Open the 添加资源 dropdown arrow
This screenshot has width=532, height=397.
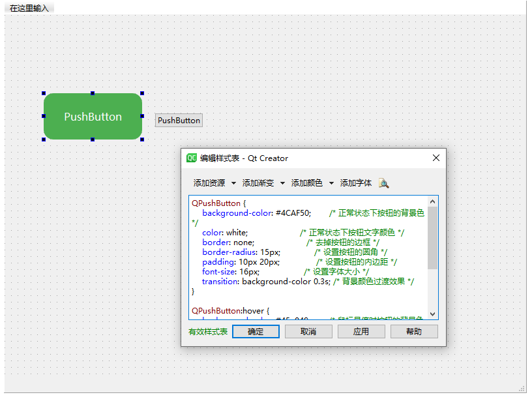coord(233,183)
